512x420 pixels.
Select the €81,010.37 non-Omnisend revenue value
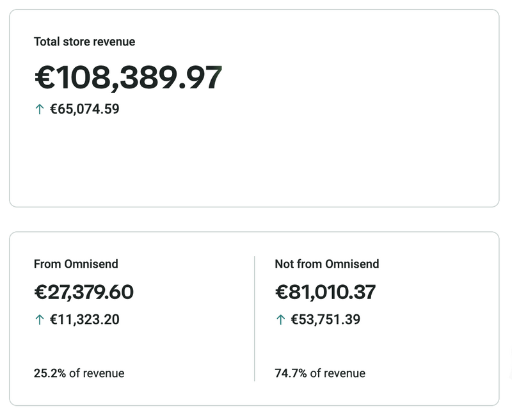click(x=325, y=292)
